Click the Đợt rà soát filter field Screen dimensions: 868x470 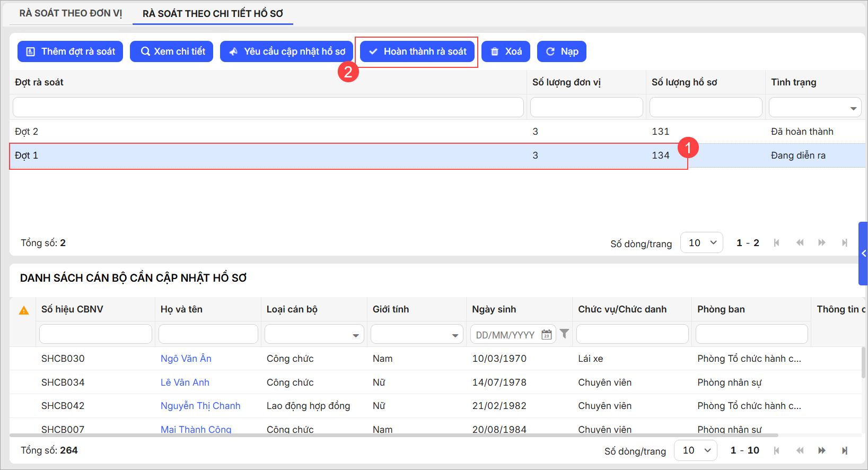(x=268, y=107)
